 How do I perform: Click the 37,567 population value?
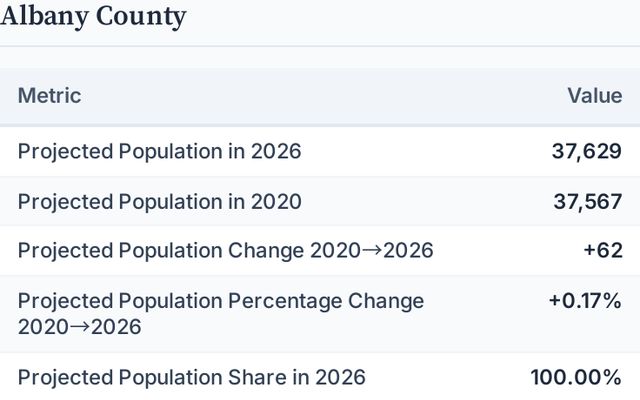(588, 201)
